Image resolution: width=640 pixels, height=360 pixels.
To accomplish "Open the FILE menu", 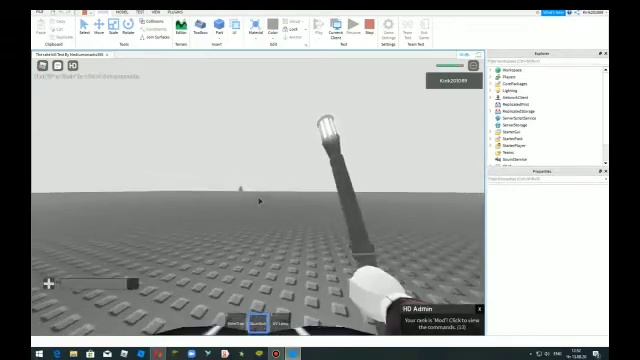I will (40, 12).
